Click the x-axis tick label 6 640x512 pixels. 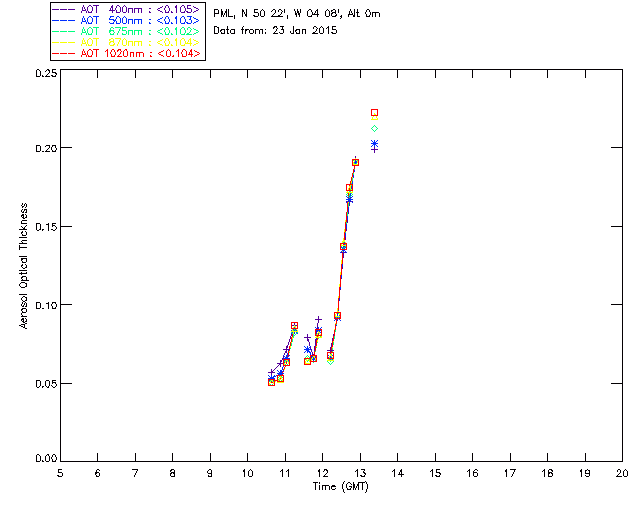tap(98, 473)
